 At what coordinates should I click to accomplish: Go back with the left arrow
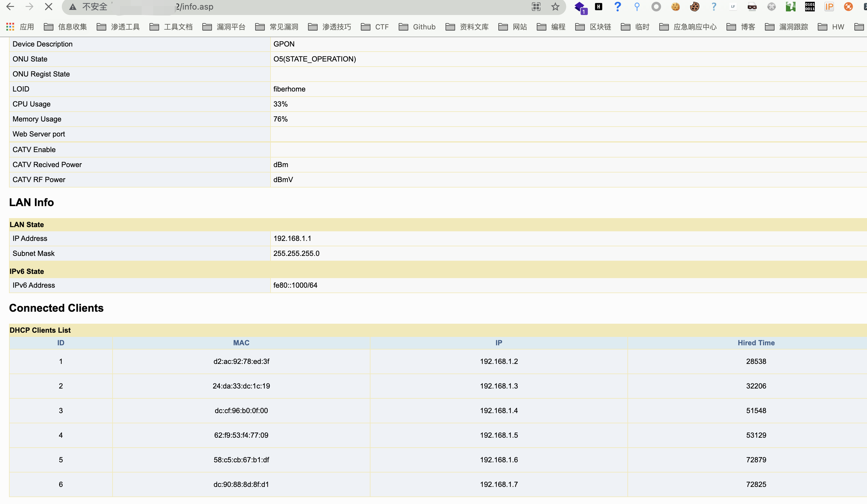[x=10, y=7]
